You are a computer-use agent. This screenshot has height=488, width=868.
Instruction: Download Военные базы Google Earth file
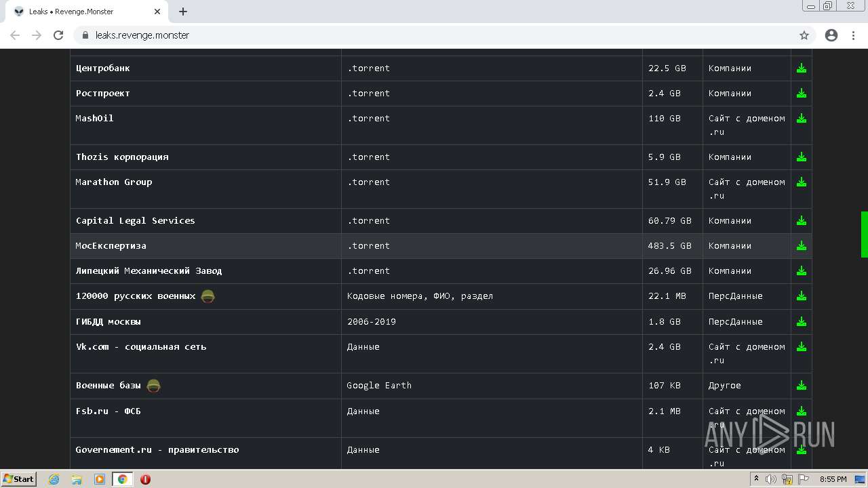[x=802, y=386]
